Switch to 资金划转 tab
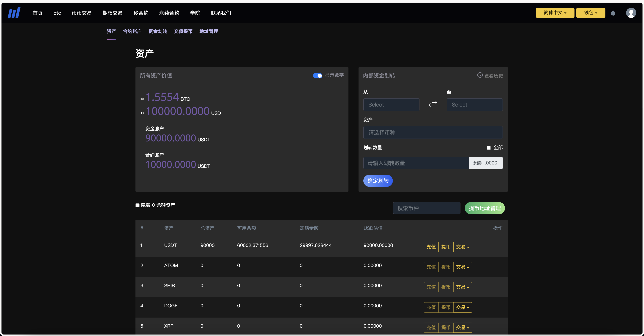 (x=158, y=31)
